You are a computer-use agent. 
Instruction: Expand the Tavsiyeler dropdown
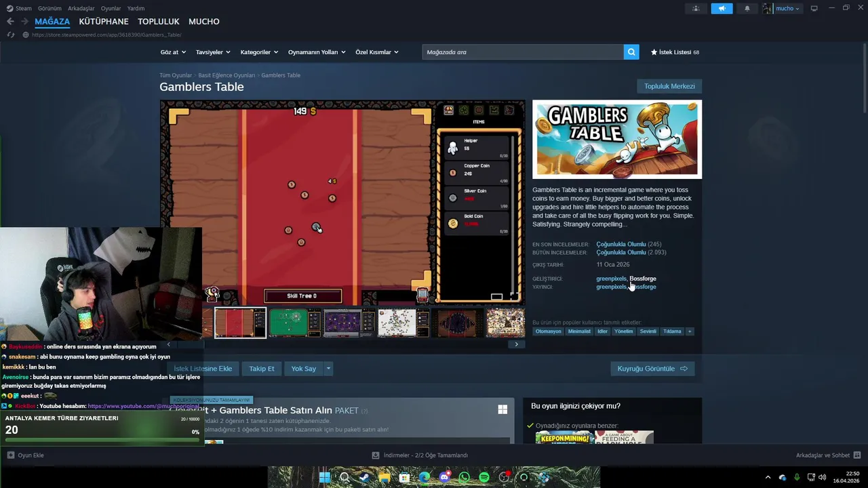213,52
